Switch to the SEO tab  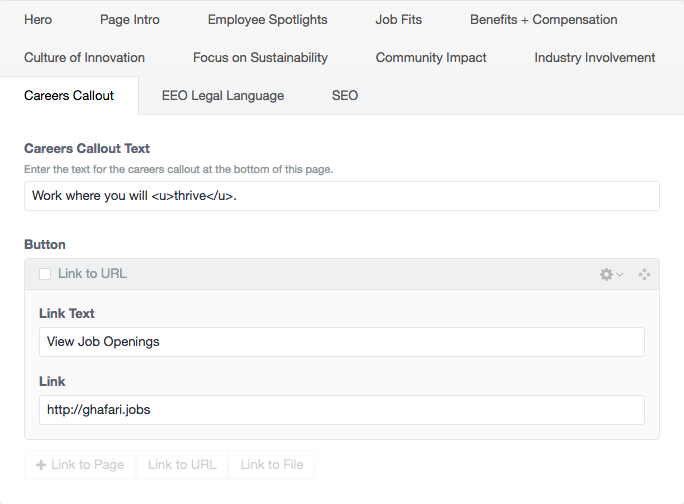click(345, 96)
